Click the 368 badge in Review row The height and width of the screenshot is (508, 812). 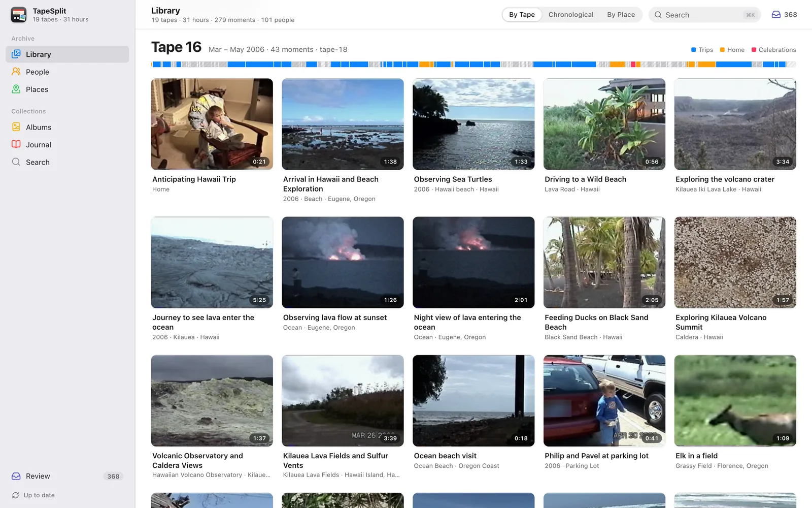point(113,477)
